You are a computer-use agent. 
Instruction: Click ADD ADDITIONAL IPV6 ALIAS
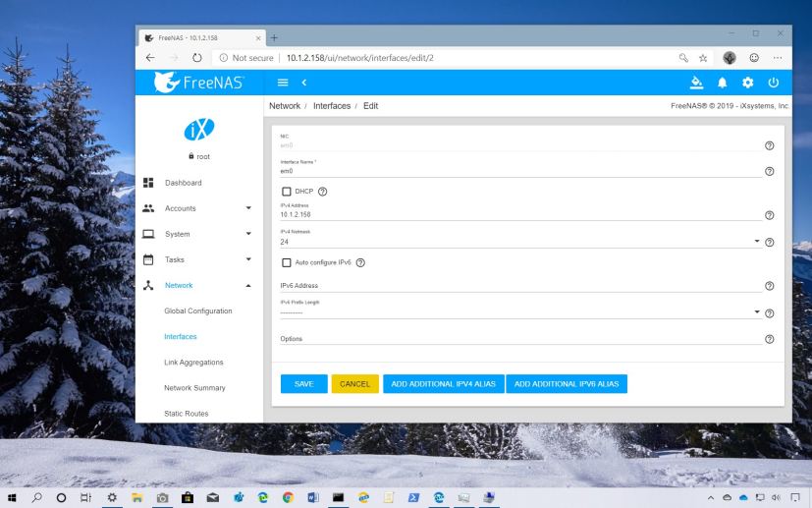(x=567, y=383)
